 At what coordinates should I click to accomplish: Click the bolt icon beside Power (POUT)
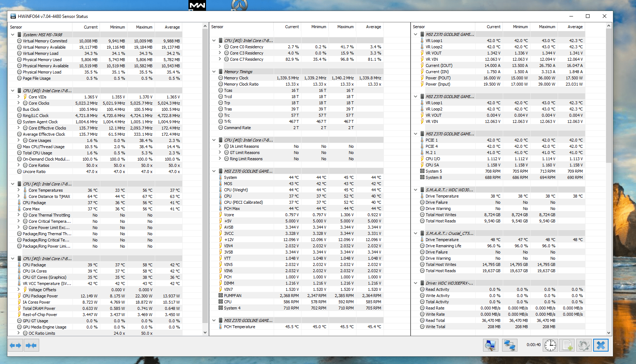(422, 78)
